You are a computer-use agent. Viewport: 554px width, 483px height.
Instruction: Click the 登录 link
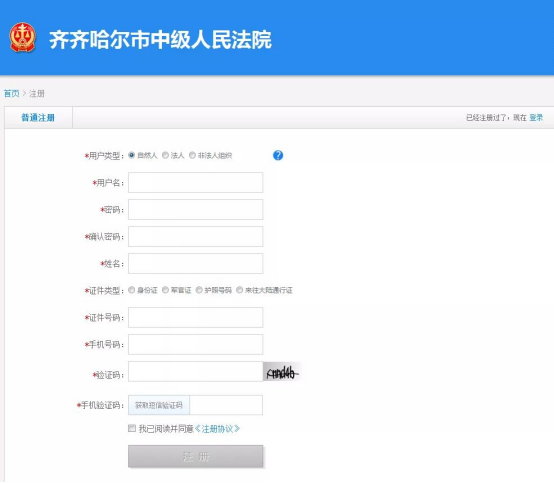[536, 118]
